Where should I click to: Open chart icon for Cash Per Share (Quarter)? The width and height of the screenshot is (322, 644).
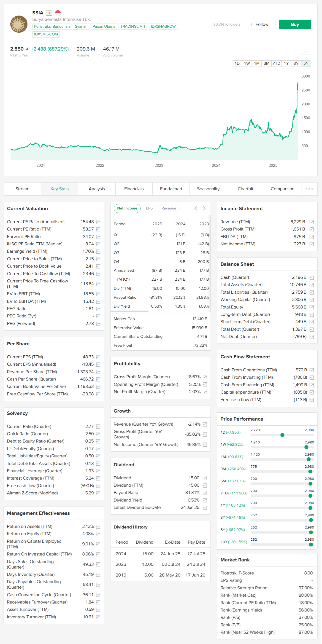(98, 379)
